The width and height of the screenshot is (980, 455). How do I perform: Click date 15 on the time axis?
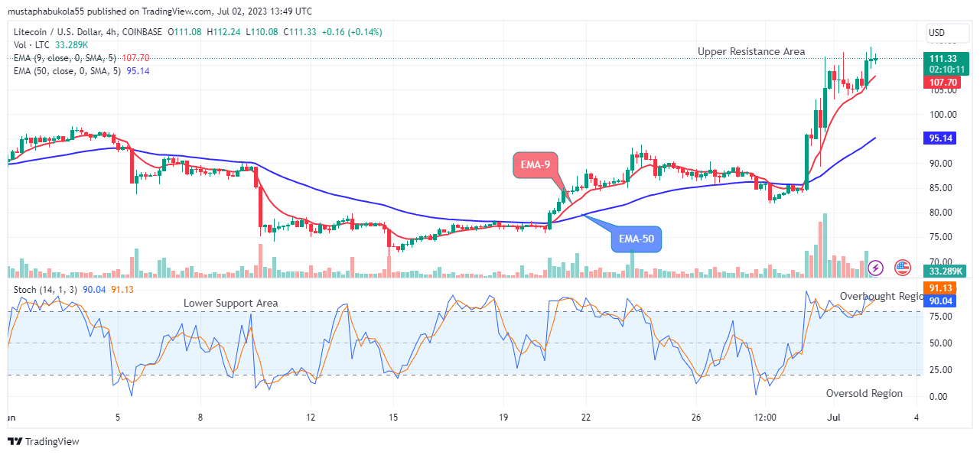pyautogui.click(x=393, y=418)
